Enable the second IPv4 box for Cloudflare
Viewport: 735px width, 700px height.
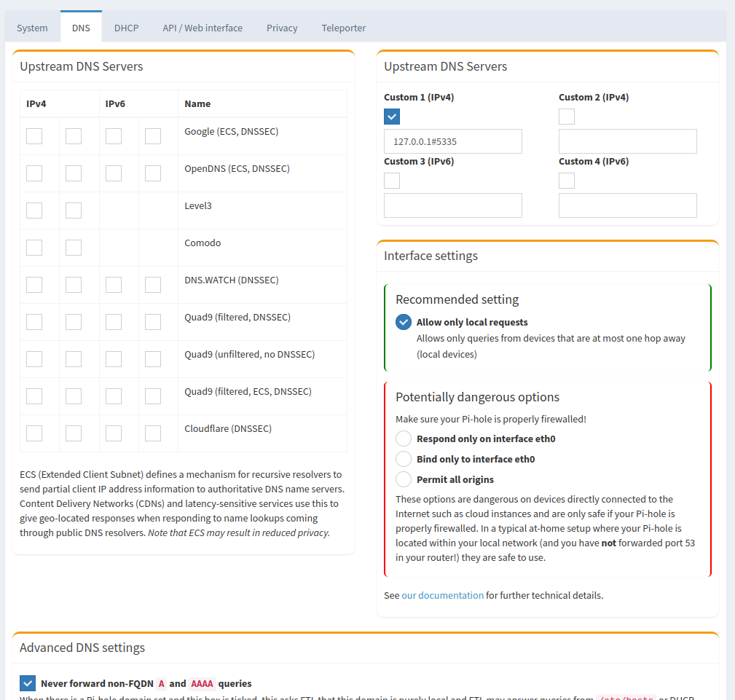click(74, 433)
